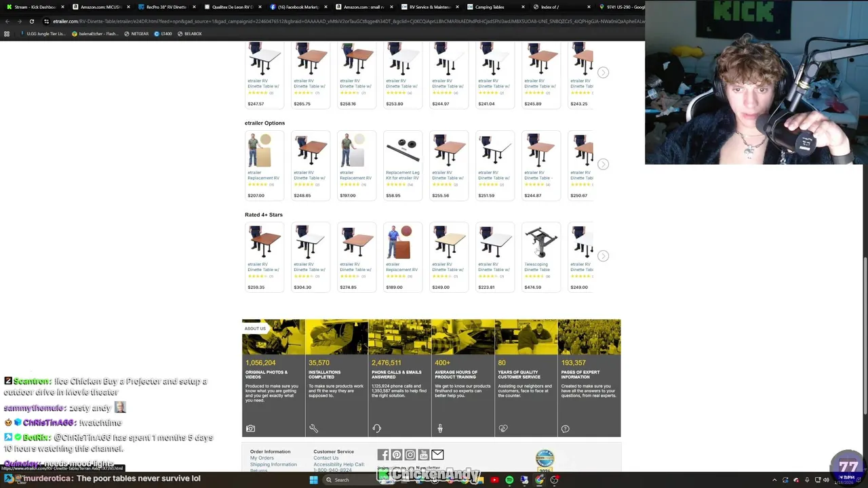Open Telescoping Dinette Table product link
This screenshot has width=868, height=488.
(537, 267)
